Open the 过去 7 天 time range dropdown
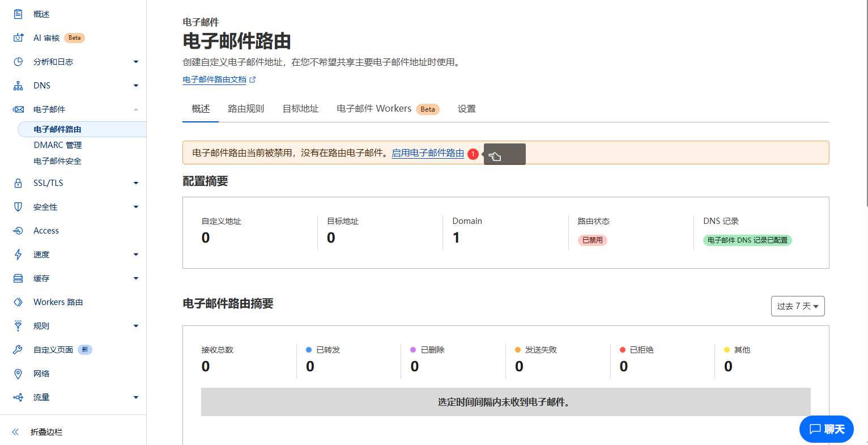 click(x=797, y=306)
